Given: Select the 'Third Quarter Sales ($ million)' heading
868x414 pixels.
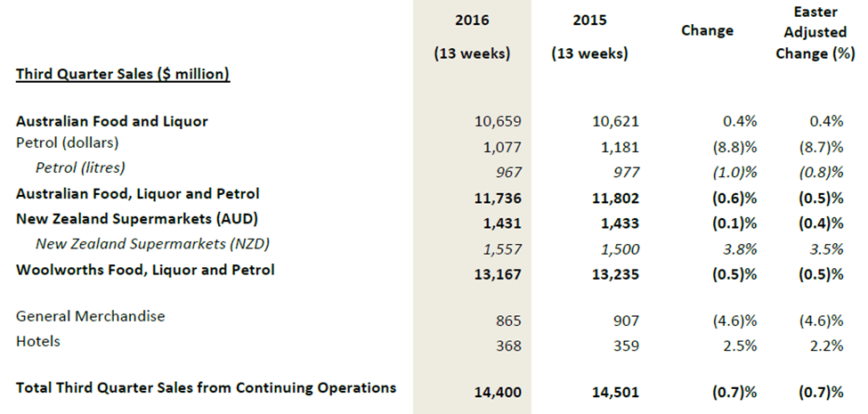Looking at the screenshot, I should point(123,74).
